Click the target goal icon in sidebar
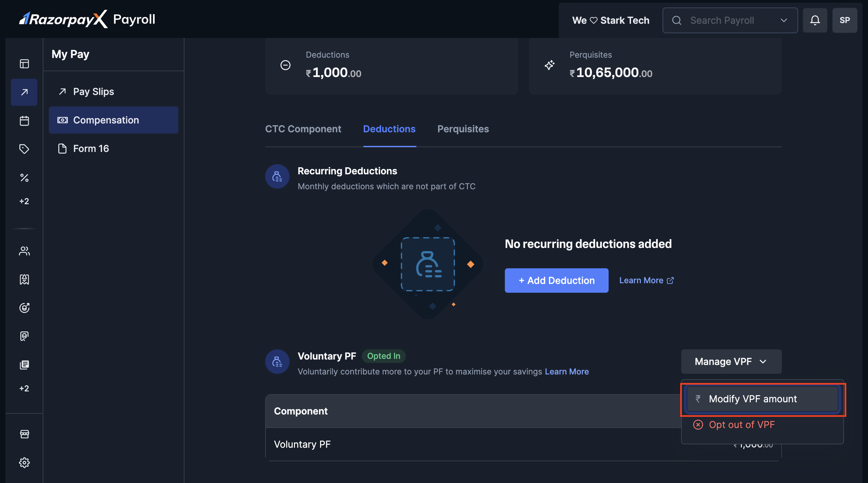The width and height of the screenshot is (868, 483). 24,308
